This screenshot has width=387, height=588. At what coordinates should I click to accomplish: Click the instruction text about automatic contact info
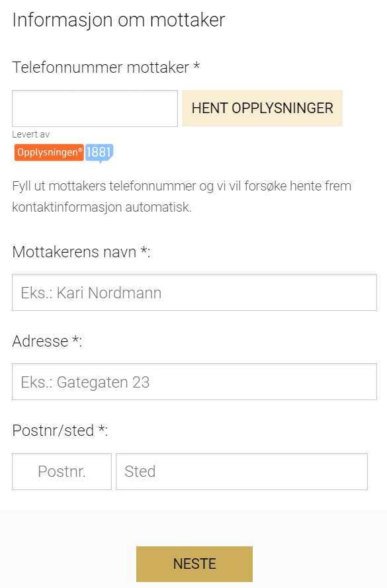(182, 196)
